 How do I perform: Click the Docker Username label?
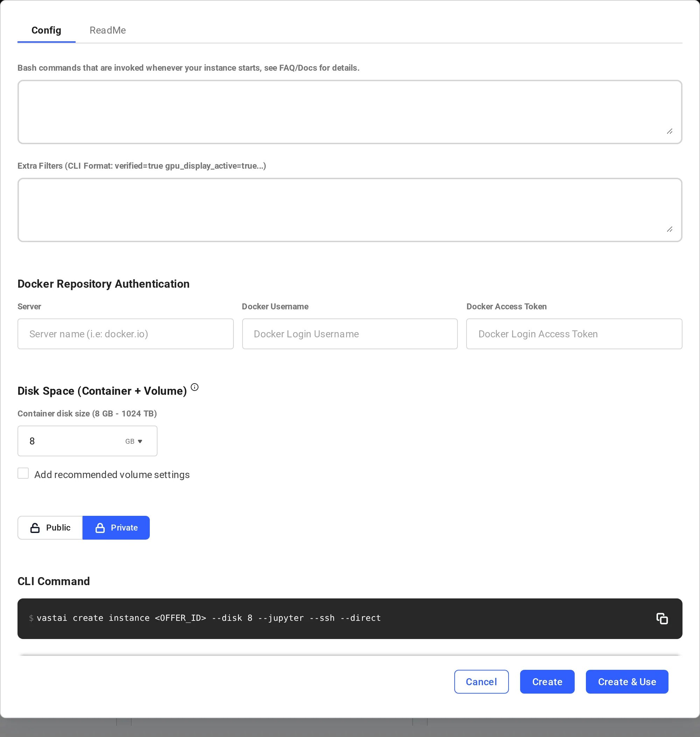pyautogui.click(x=275, y=306)
